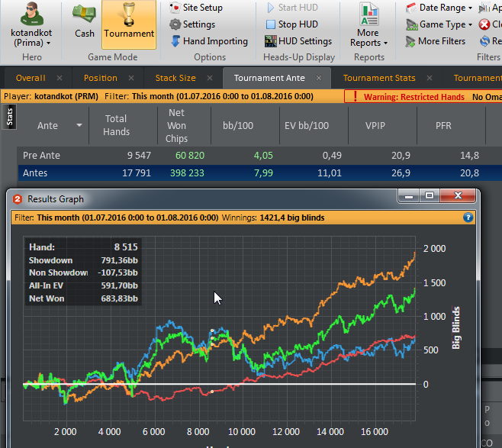Click the Pre Ante net won 60 820
Image resolution: width=502 pixels, height=448 pixels.
coord(190,156)
